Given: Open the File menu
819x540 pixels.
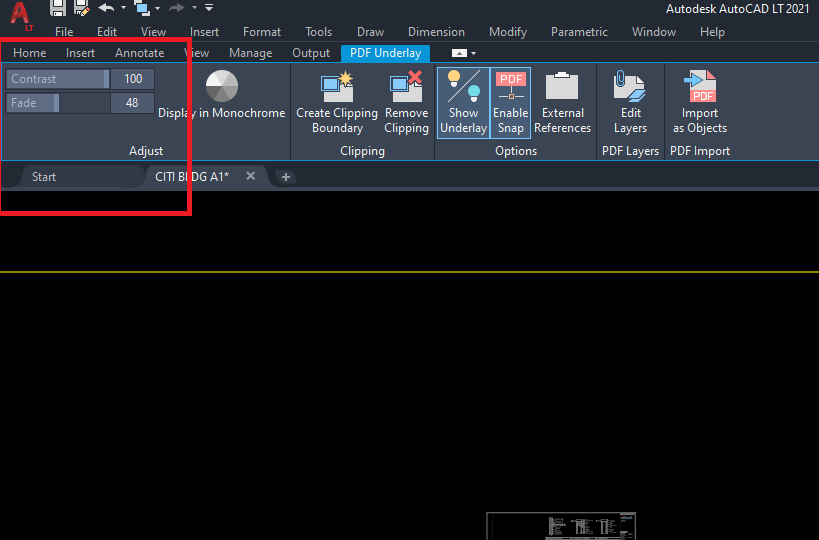Looking at the screenshot, I should pyautogui.click(x=64, y=32).
